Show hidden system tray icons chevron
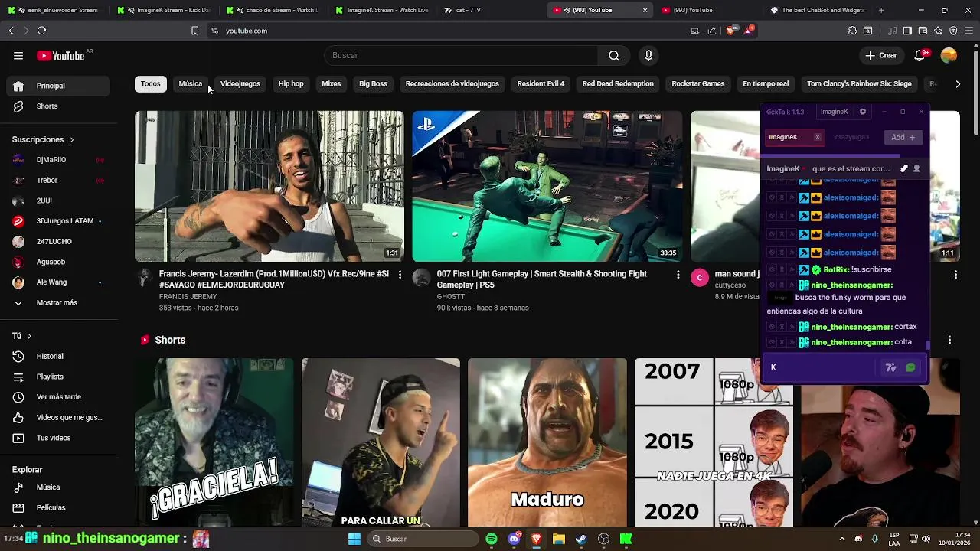This screenshot has height=551, width=980. click(x=841, y=539)
